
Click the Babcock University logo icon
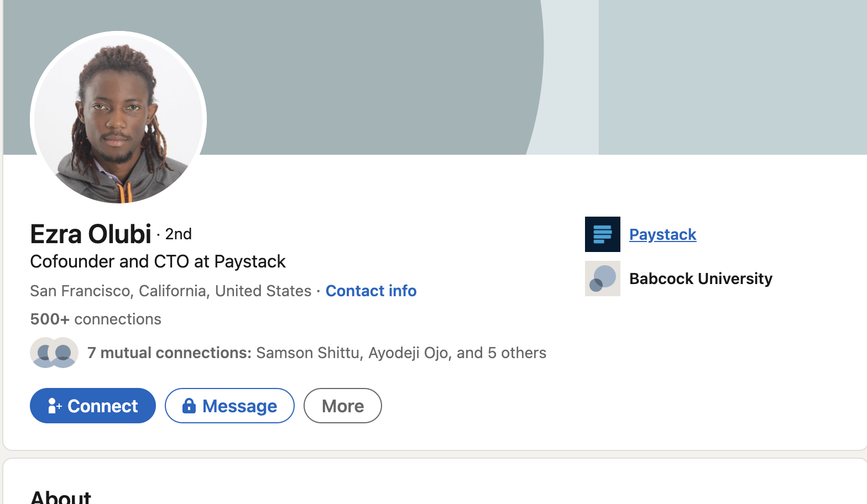pos(603,279)
